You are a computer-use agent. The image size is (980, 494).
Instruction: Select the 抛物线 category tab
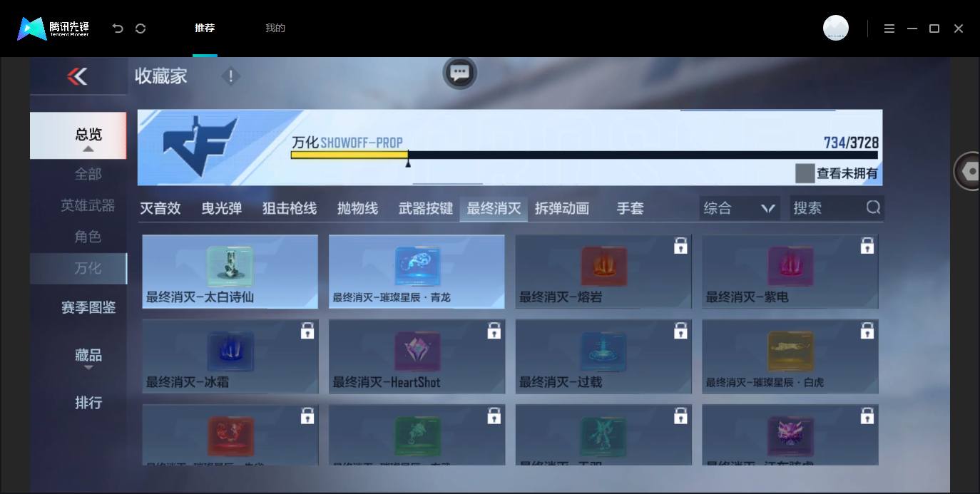pyautogui.click(x=357, y=208)
